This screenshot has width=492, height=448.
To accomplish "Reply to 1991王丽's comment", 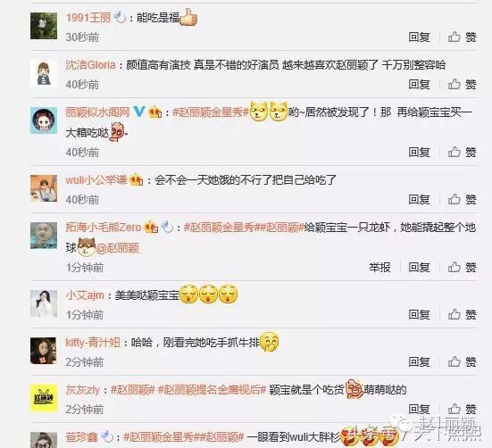I will 419,37.
